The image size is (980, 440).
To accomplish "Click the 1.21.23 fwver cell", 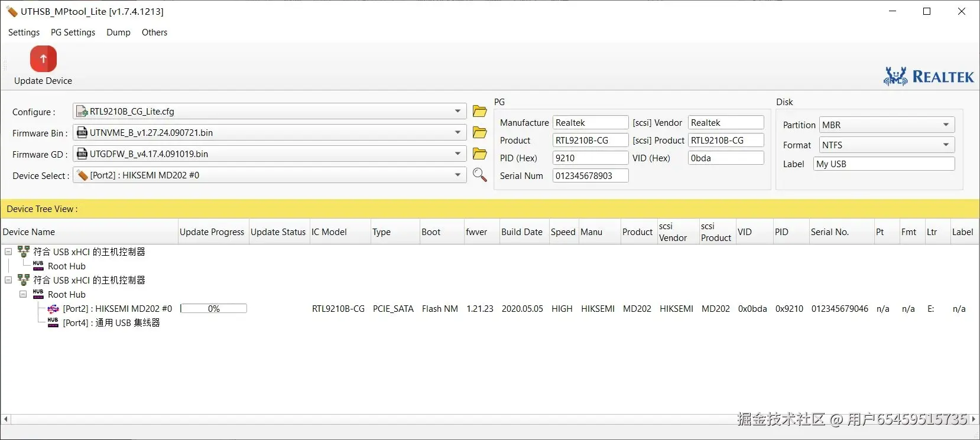I will point(479,308).
